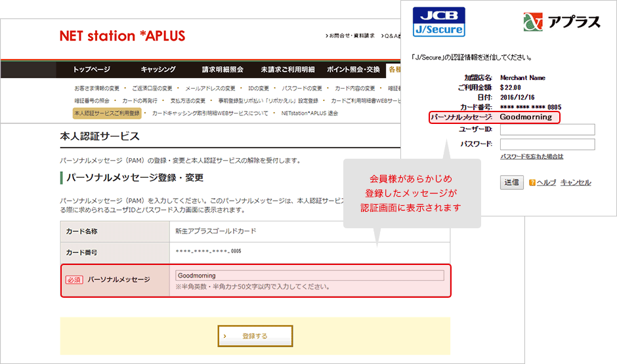The width and height of the screenshot is (617, 364).
Task: Click the 本人認証サービス page heading
Action: [100, 136]
